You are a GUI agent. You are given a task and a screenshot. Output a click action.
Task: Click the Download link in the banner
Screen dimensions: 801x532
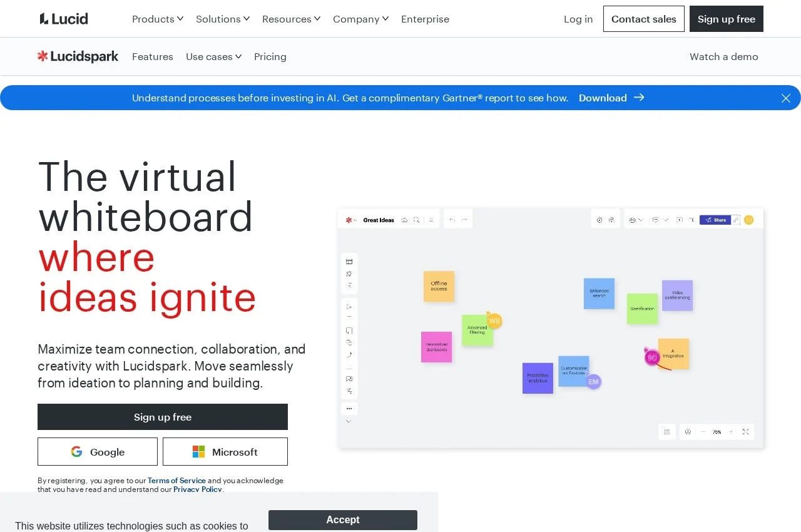pos(603,98)
